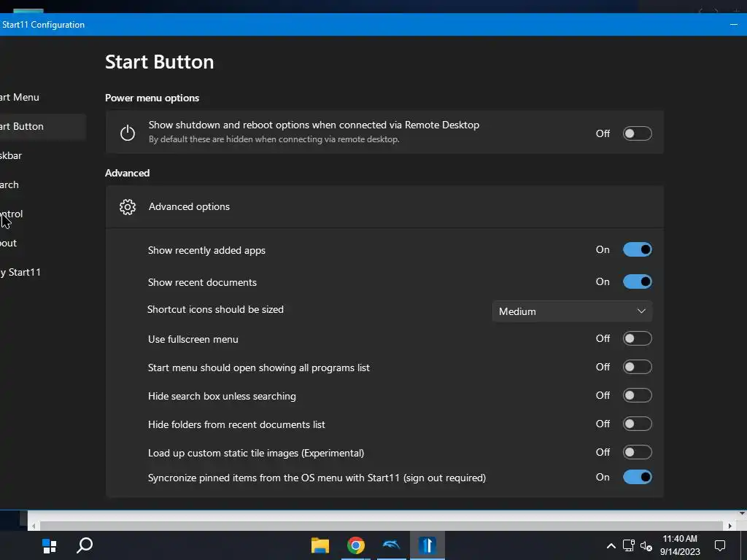Open the About sidebar section
This screenshot has width=747, height=560.
[x=9, y=243]
